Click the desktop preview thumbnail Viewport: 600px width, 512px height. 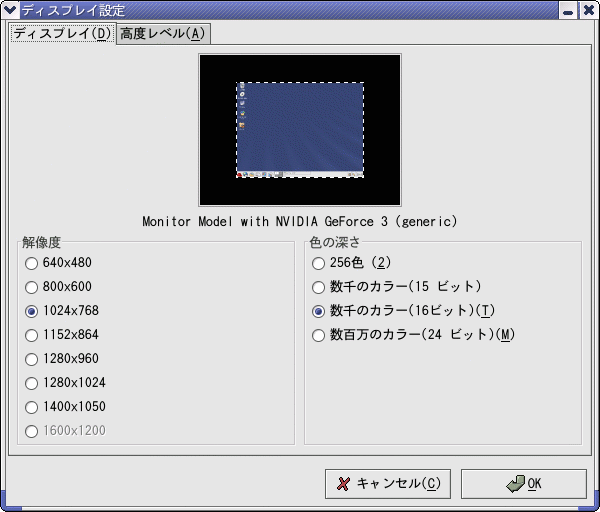tap(300, 130)
